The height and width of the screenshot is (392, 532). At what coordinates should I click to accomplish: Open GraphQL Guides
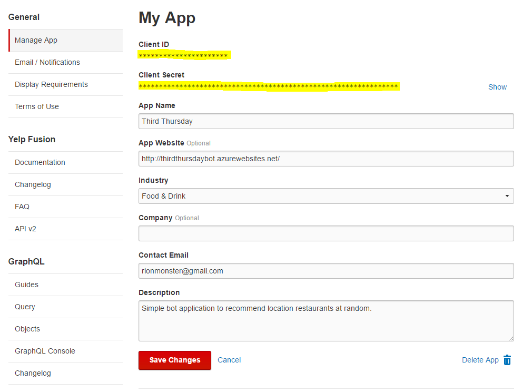(x=65, y=285)
